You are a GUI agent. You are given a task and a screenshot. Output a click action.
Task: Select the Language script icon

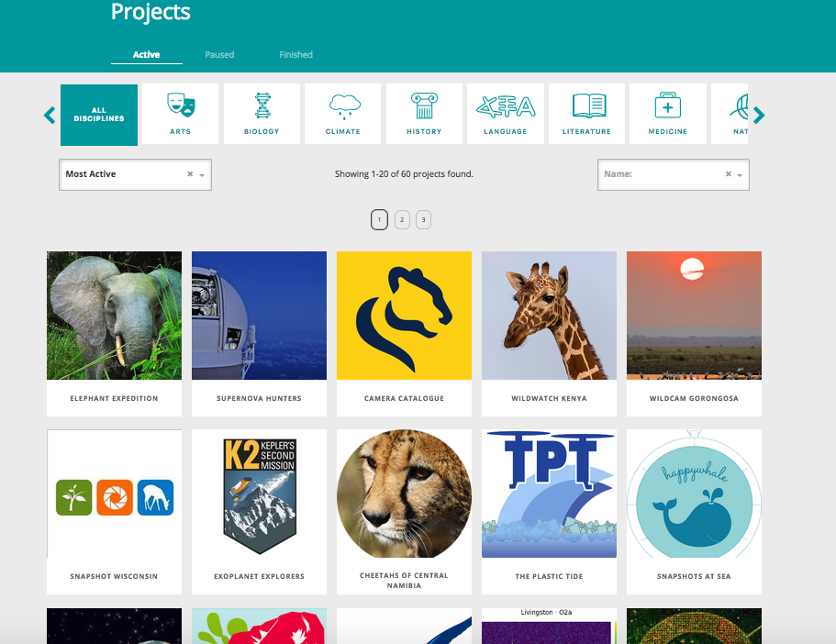(506, 106)
